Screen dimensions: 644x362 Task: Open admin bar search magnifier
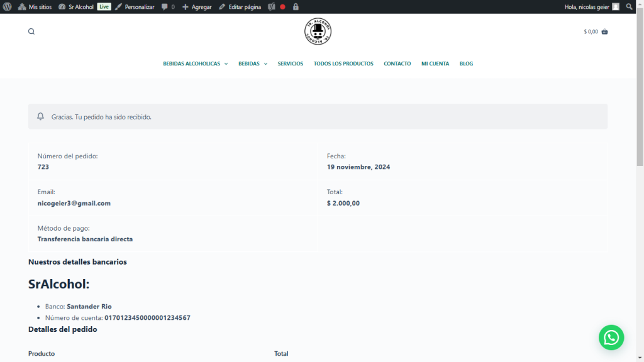point(629,6)
